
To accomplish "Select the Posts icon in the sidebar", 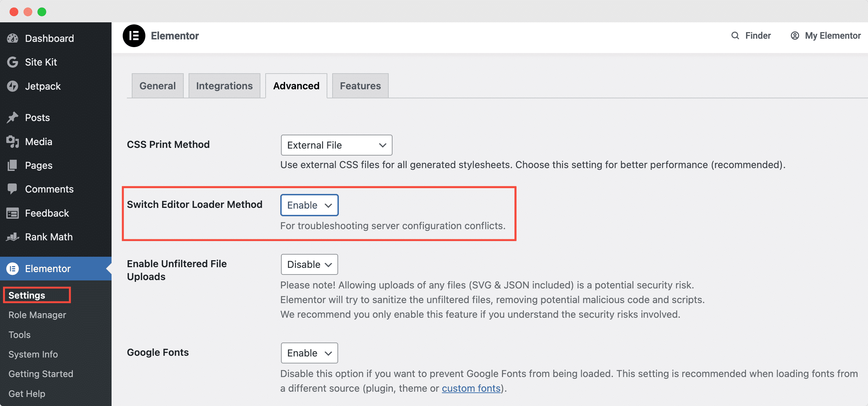I will coord(13,118).
